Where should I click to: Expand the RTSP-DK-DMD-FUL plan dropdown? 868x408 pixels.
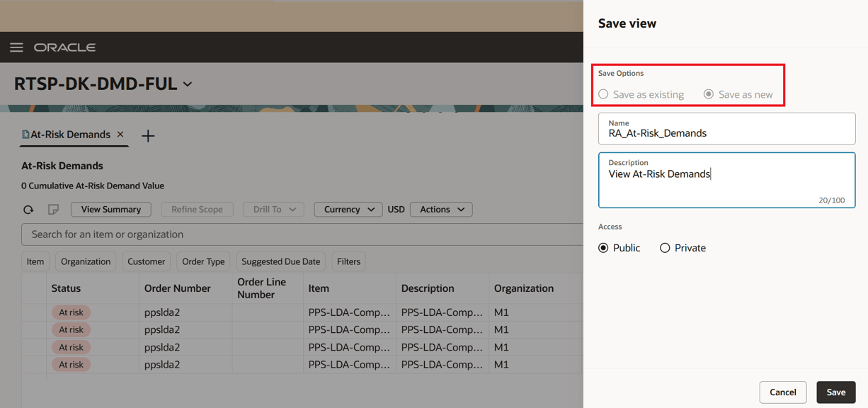click(188, 84)
